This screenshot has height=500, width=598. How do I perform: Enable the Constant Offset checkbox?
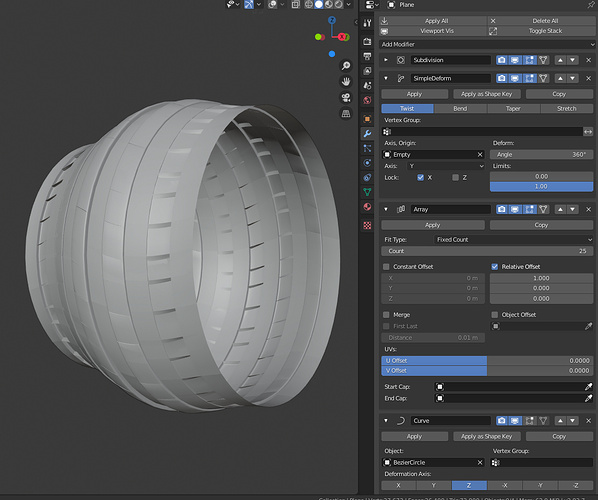point(386,267)
